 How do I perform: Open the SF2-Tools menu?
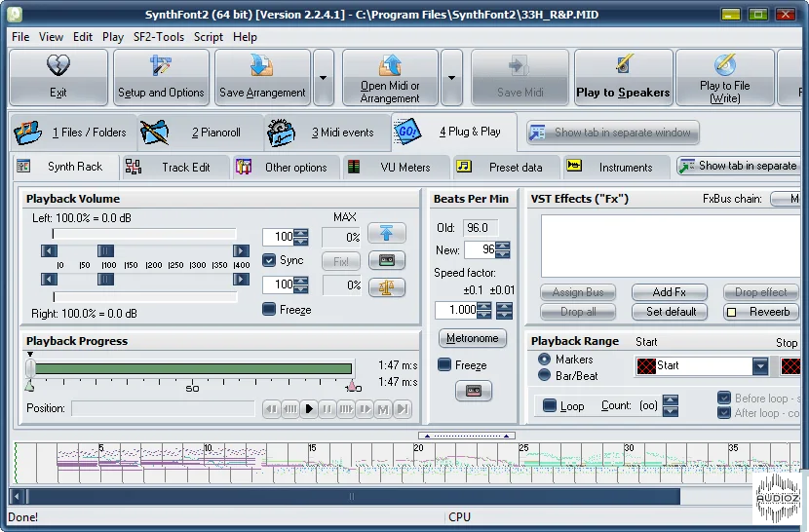tap(159, 37)
